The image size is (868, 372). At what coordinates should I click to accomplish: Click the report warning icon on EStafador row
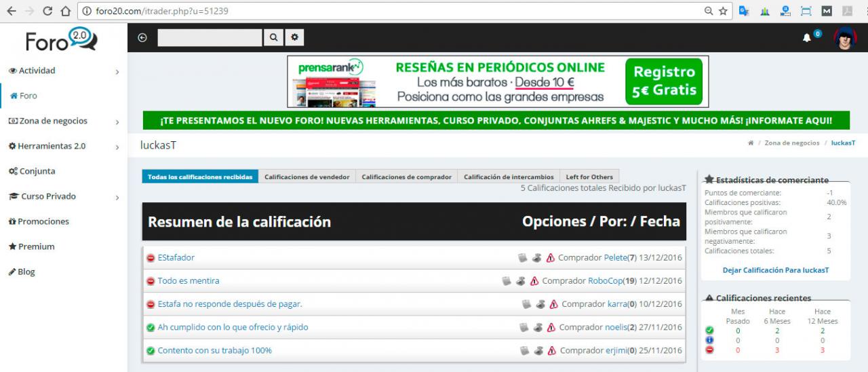click(551, 258)
